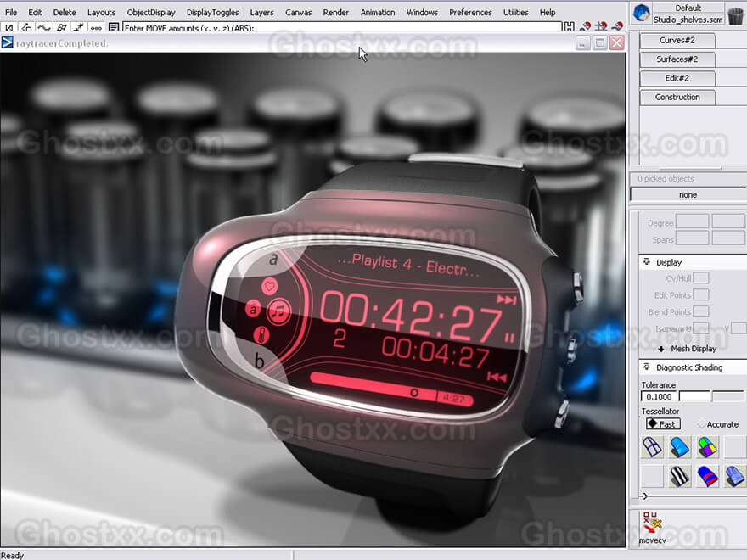Apply the random color patches diagnostic shading
Viewport: 747px width, 560px height.
(x=707, y=448)
